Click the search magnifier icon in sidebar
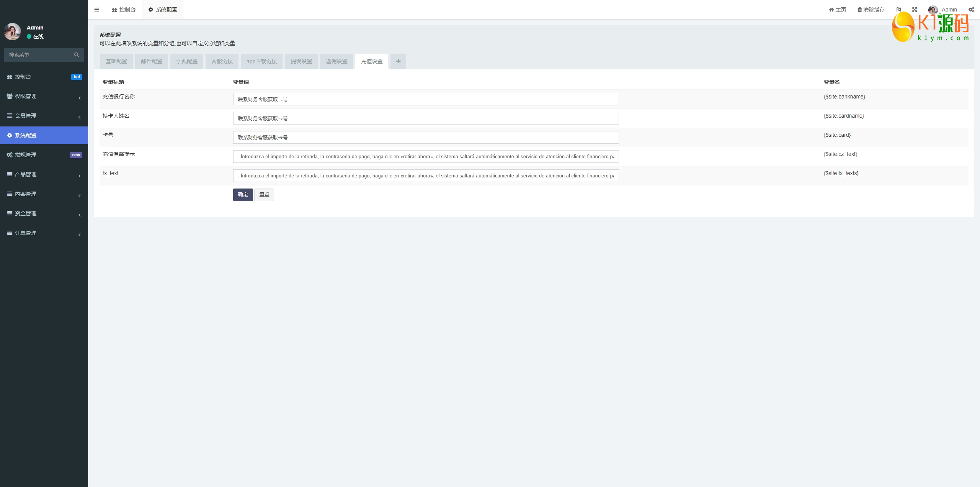The height and width of the screenshot is (487, 980). coord(77,55)
